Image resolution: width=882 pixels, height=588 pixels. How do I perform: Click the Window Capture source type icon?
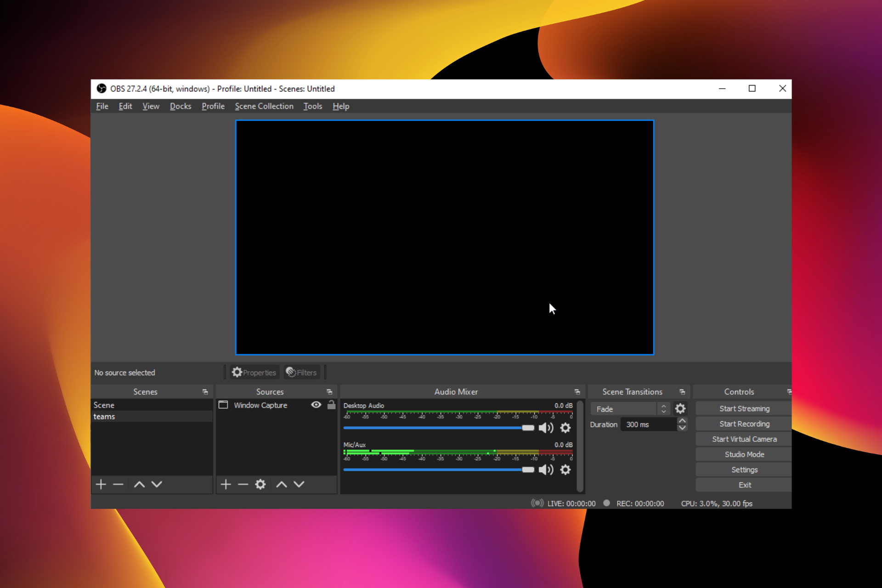223,405
